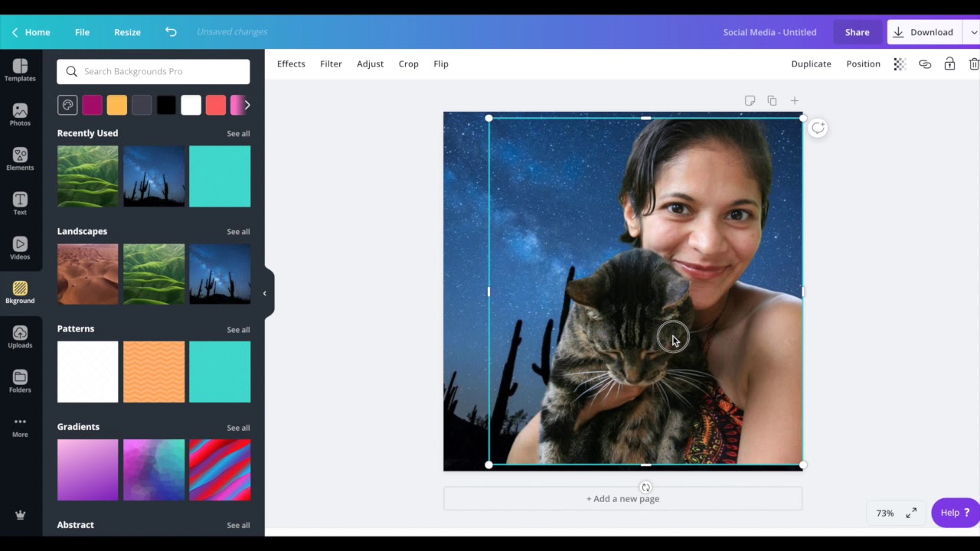Show more color swatches arrow
The height and width of the screenshot is (551, 980).
click(x=247, y=105)
